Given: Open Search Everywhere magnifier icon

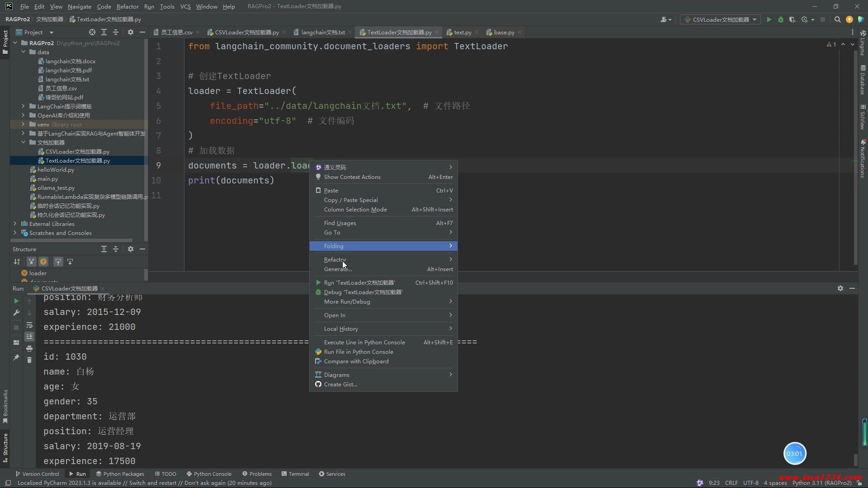Looking at the screenshot, I should click(837, 19).
